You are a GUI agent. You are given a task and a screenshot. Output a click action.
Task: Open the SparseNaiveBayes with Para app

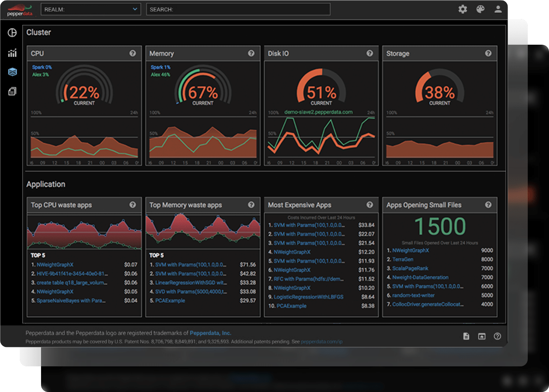(x=71, y=300)
